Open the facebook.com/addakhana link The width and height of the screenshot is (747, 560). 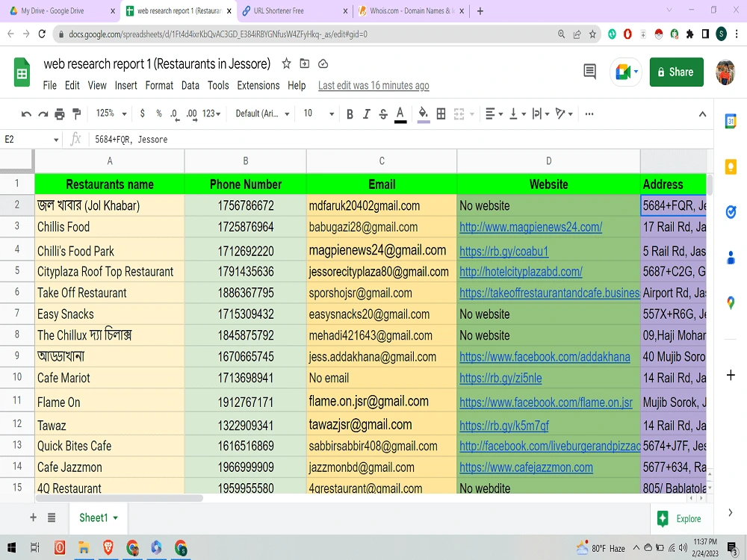tap(545, 357)
